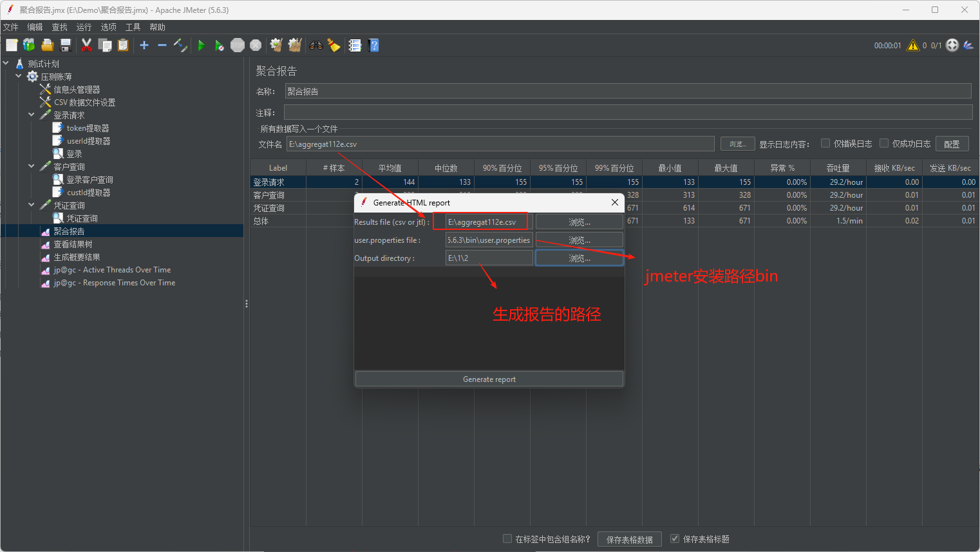980x552 pixels.
Task: Open the Help icon in the toolbar
Action: point(373,45)
